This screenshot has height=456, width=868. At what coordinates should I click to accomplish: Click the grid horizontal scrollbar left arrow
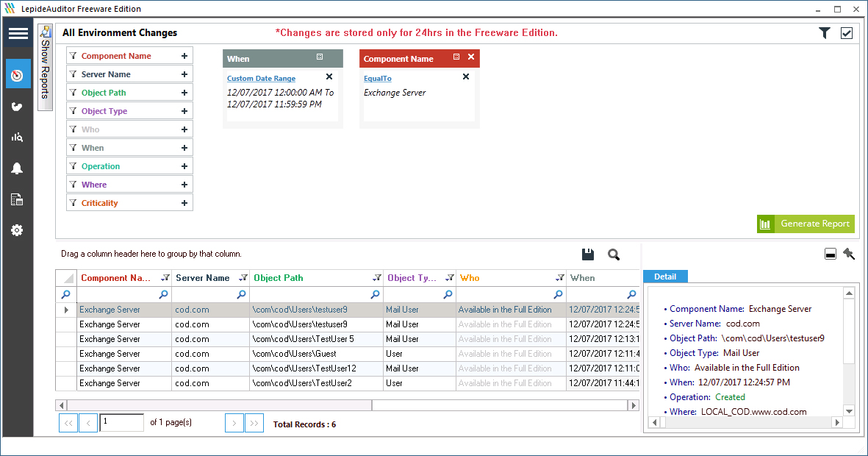[62, 405]
